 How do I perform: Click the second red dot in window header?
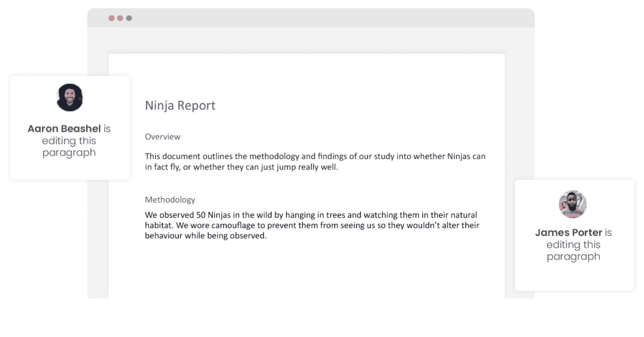coord(120,18)
